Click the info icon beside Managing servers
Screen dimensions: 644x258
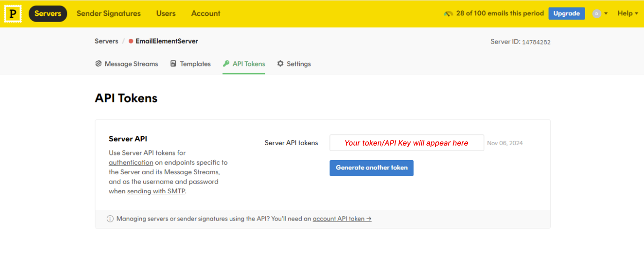coord(110,219)
